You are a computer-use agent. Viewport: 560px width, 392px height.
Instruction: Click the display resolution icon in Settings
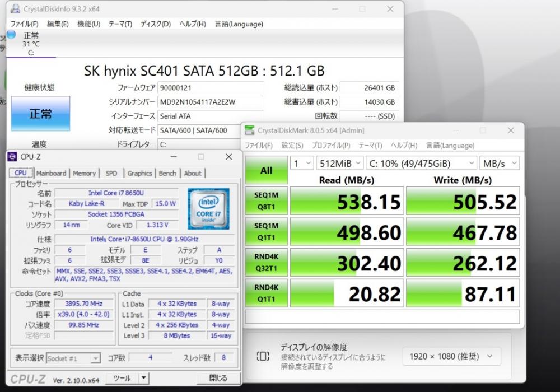click(263, 356)
